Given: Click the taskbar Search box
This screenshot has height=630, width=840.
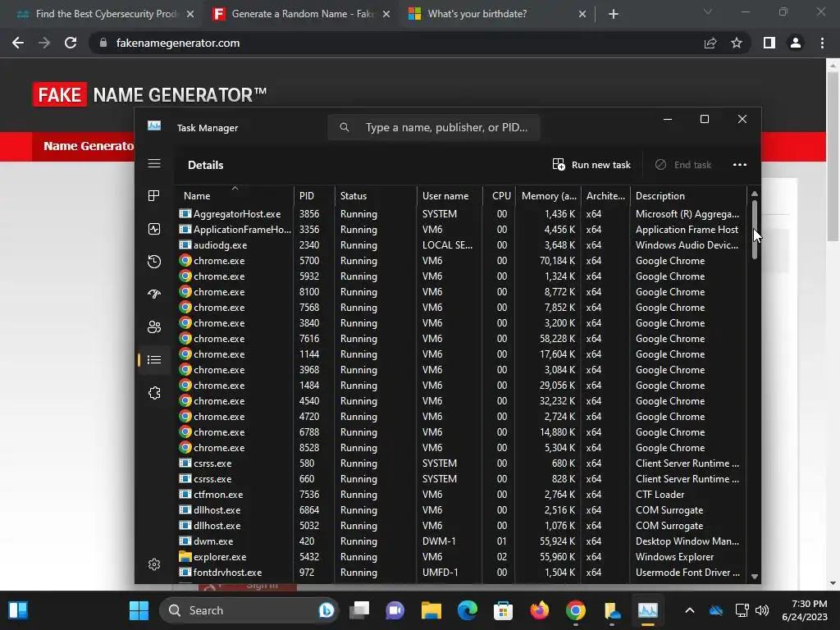Looking at the screenshot, I should point(249,610).
